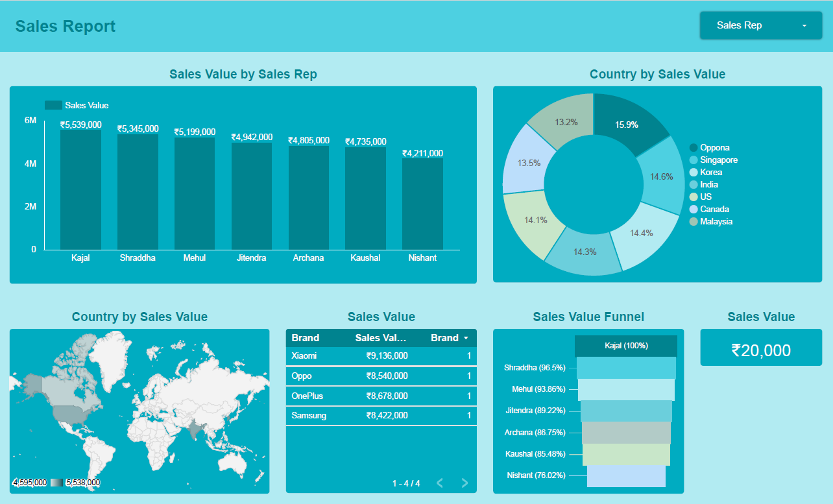Select the 13.5% donut slice
Viewport: 833px width, 504px height.
coord(528,163)
